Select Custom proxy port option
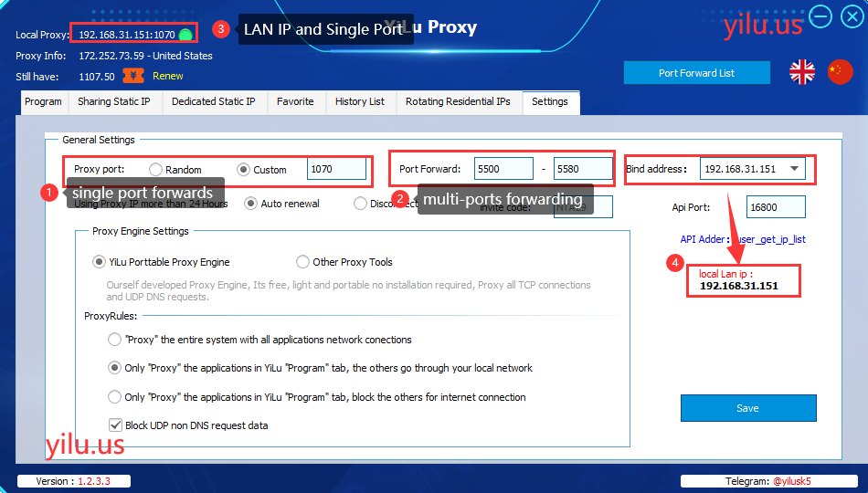Screen dimensions: 868x493 [243, 169]
